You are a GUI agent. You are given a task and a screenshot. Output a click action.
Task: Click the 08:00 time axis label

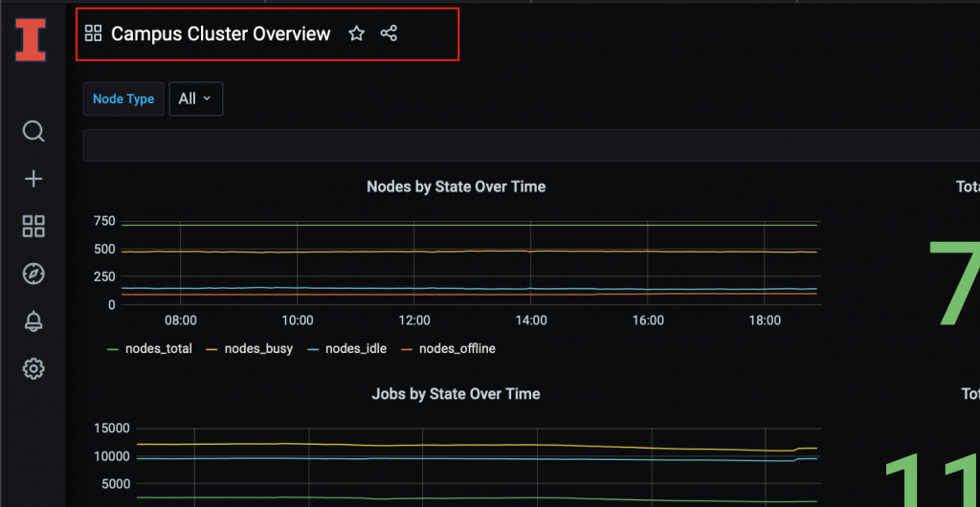(181, 320)
